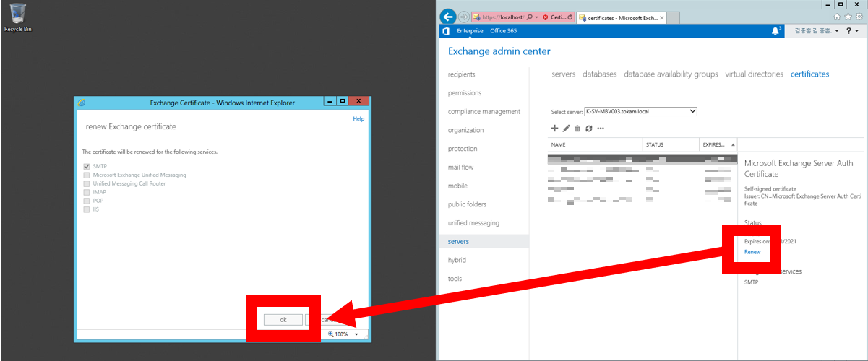
Task: Toggle Unified Messaging Call Router checkbox
Action: point(87,183)
